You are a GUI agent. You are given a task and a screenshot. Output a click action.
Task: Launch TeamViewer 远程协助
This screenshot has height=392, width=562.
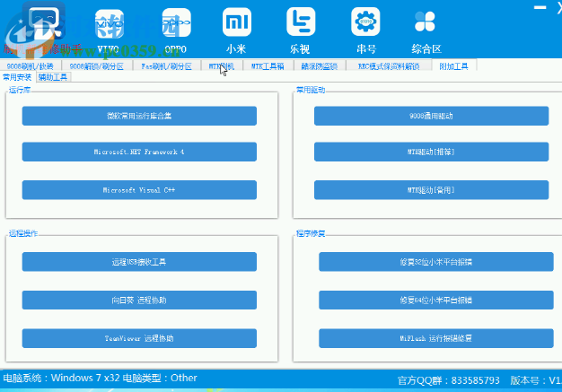point(139,338)
